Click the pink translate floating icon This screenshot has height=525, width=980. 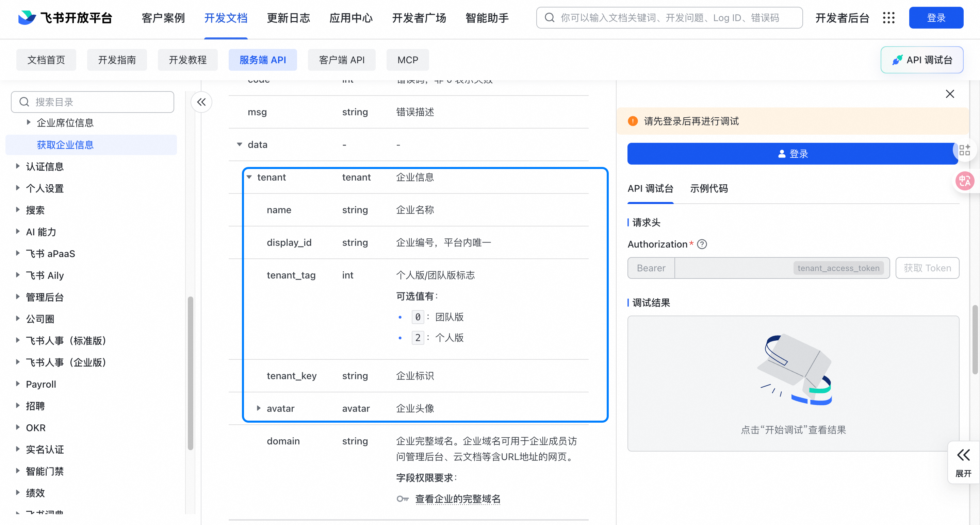tap(964, 181)
